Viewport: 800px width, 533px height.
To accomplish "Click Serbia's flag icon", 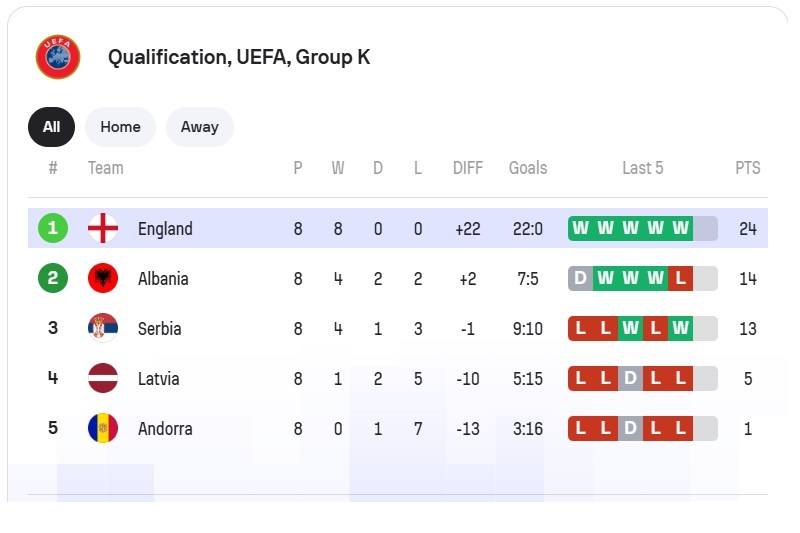I will [103, 329].
